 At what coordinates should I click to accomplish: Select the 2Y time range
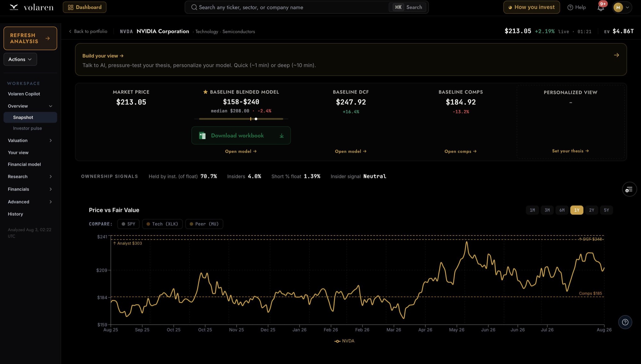(x=592, y=210)
